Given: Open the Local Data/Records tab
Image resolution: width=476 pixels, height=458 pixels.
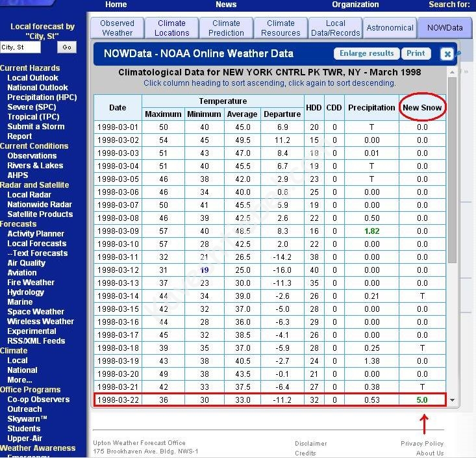Looking at the screenshot, I should [x=336, y=28].
